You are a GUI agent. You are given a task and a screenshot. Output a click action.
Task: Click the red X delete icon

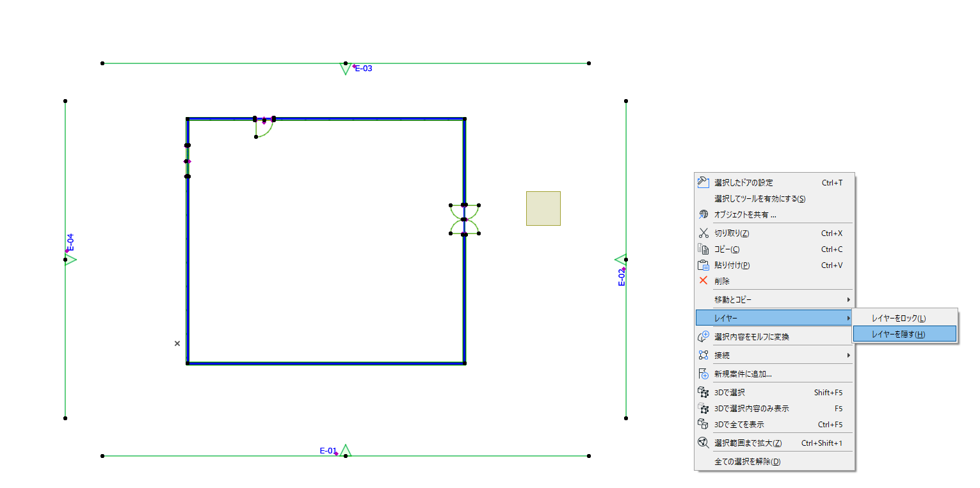pyautogui.click(x=703, y=281)
